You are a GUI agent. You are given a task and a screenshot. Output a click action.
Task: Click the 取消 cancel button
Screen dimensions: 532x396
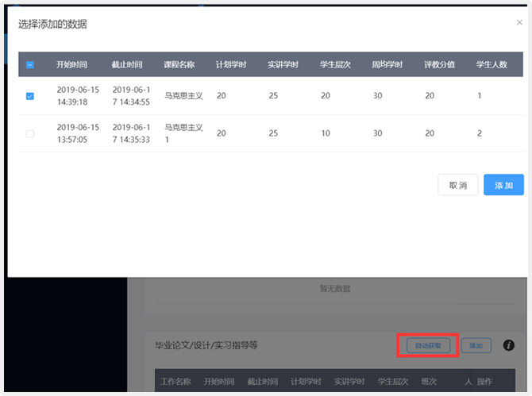(458, 185)
